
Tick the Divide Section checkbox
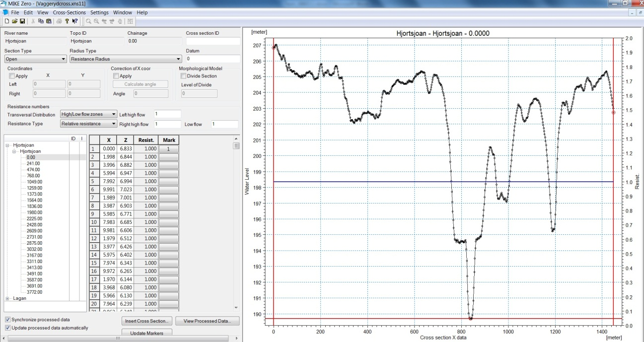click(x=184, y=76)
